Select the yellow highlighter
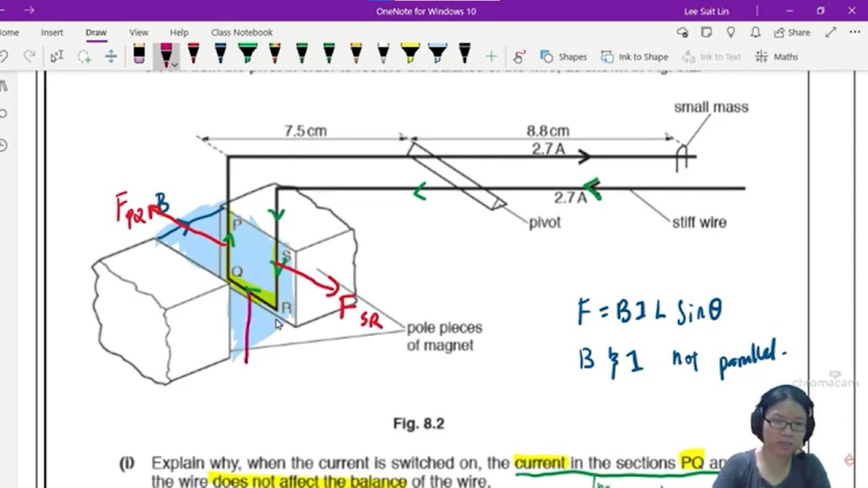The image size is (868, 488). (x=410, y=54)
